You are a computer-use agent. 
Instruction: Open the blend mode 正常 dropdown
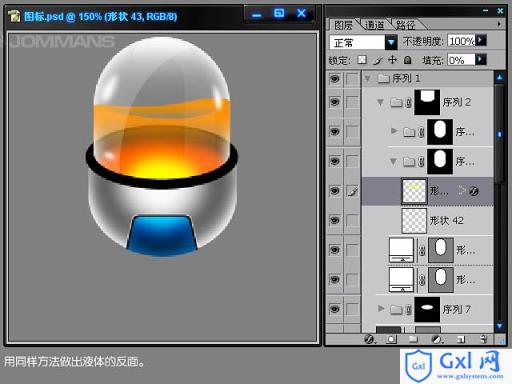coord(391,42)
